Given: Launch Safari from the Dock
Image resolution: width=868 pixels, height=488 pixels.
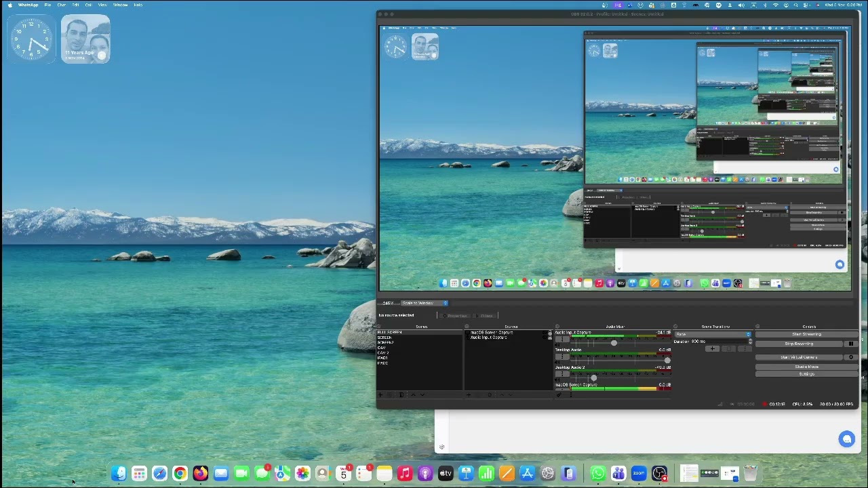Looking at the screenshot, I should [159, 473].
